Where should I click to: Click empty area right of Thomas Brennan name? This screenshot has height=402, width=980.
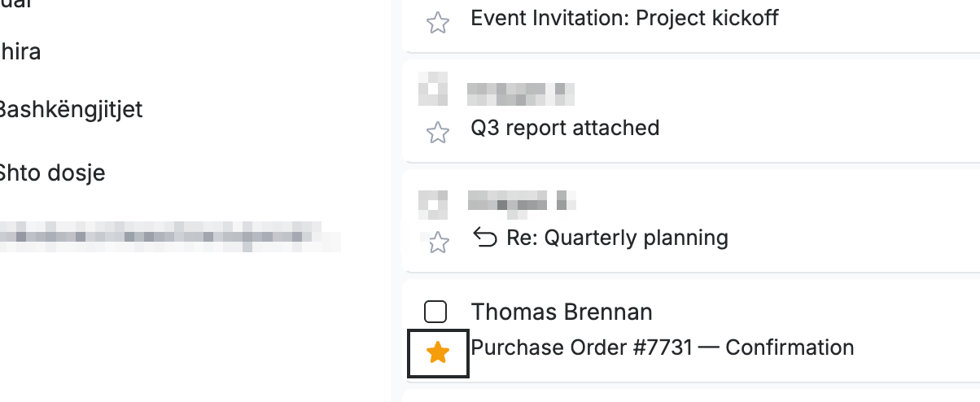(814, 312)
